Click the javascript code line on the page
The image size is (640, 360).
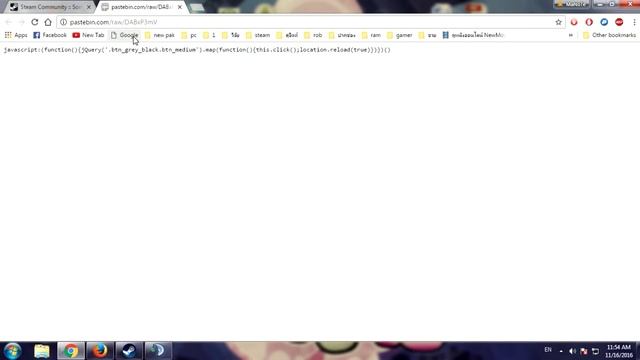click(197, 50)
